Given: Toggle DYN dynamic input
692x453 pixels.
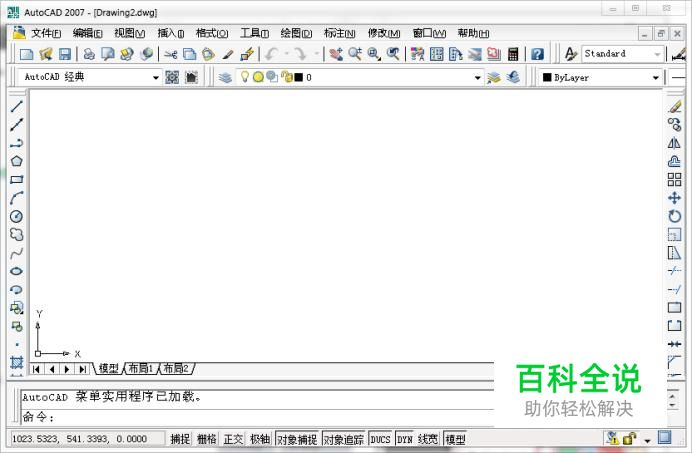Looking at the screenshot, I should point(405,439).
